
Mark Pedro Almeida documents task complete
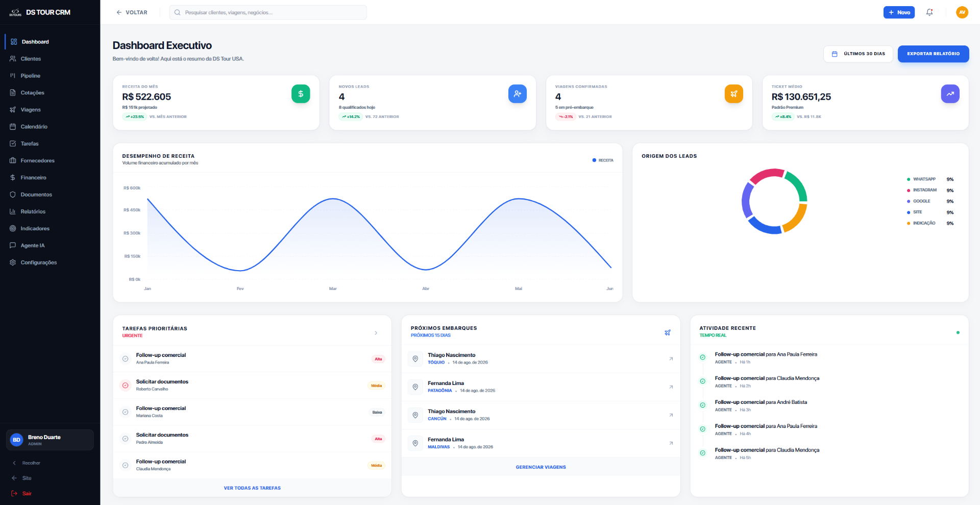125,439
